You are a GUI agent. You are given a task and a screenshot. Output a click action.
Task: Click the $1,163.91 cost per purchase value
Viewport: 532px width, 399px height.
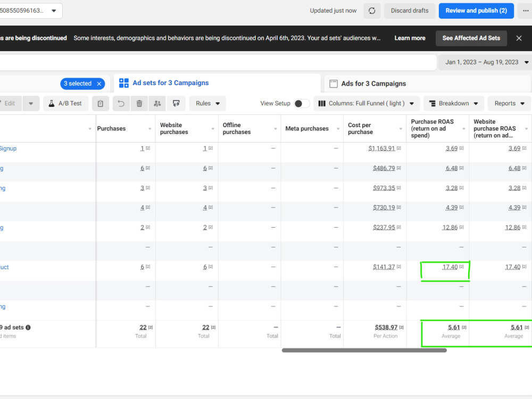(x=381, y=148)
